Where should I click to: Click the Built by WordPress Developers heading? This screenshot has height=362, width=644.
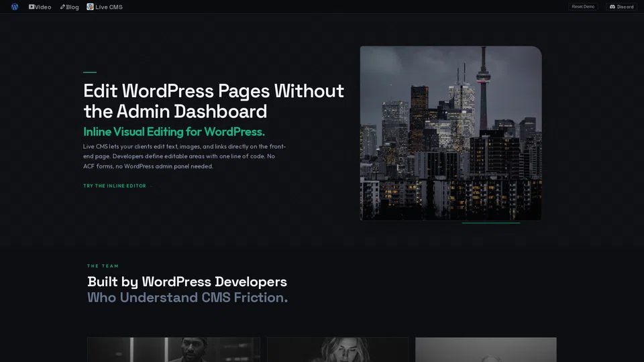point(187,282)
